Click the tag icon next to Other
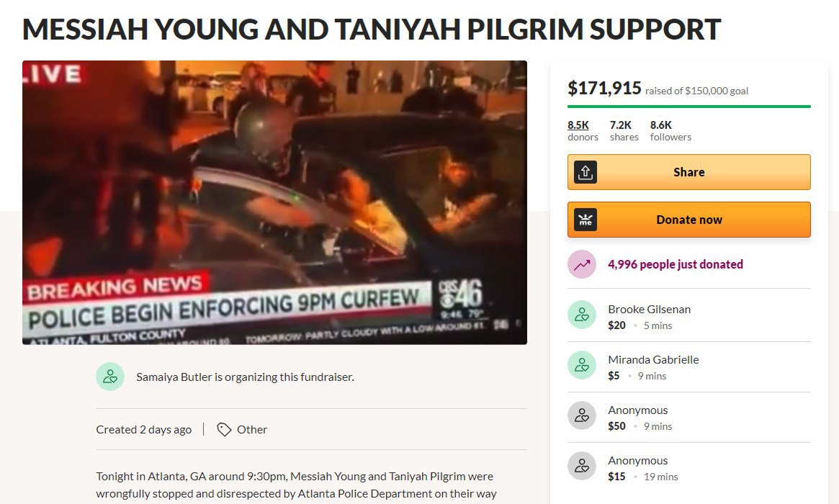Viewport: 839px width, 504px height. (224, 430)
